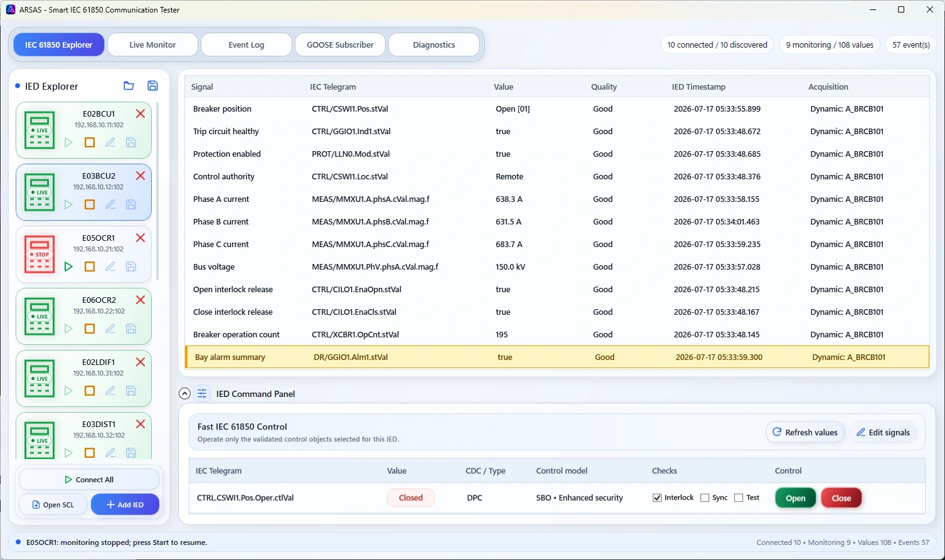945x560 pixels.
Task: Open the Diagnostics tab
Action: tap(434, 45)
